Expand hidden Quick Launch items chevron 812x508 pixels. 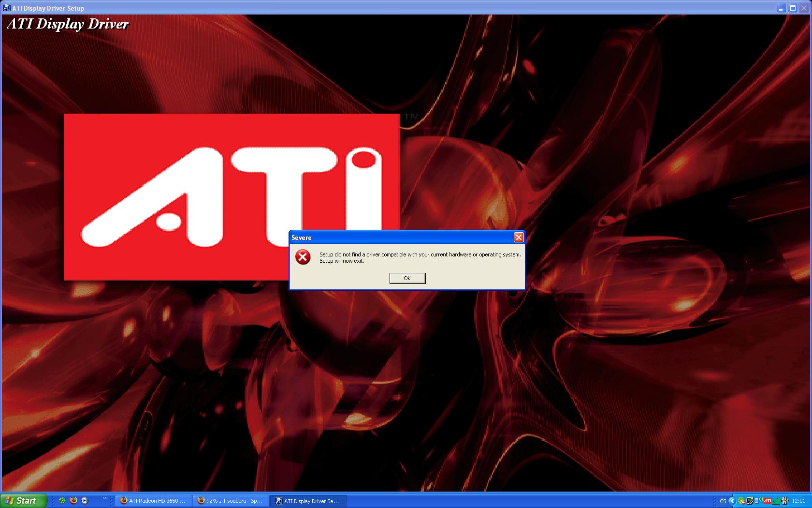point(104,499)
